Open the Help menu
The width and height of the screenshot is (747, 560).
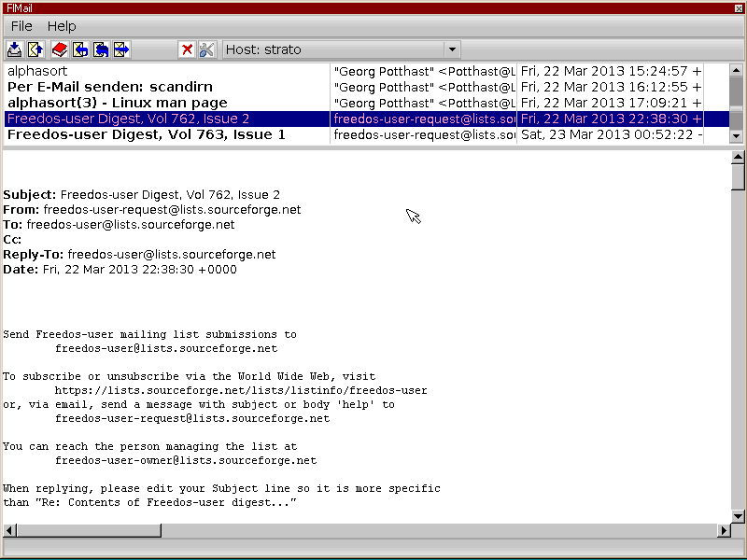[x=62, y=26]
